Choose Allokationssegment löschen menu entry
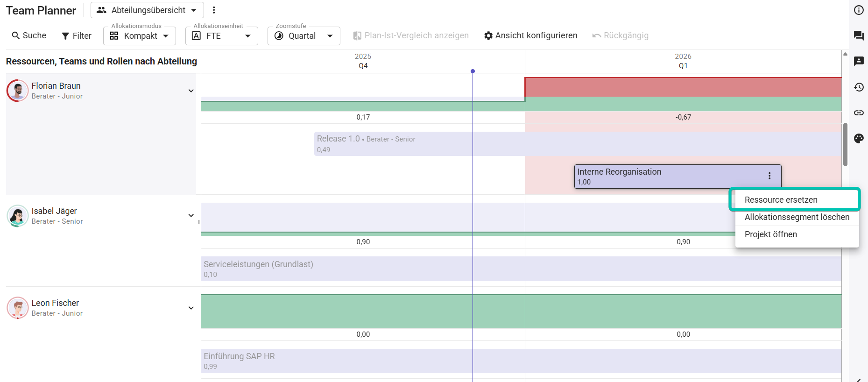Screen dimensions: 868x382 797,217
